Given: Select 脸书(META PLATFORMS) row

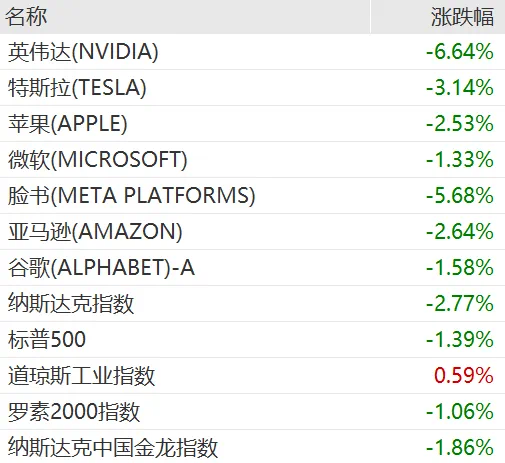Looking at the screenshot, I should 252,196.
